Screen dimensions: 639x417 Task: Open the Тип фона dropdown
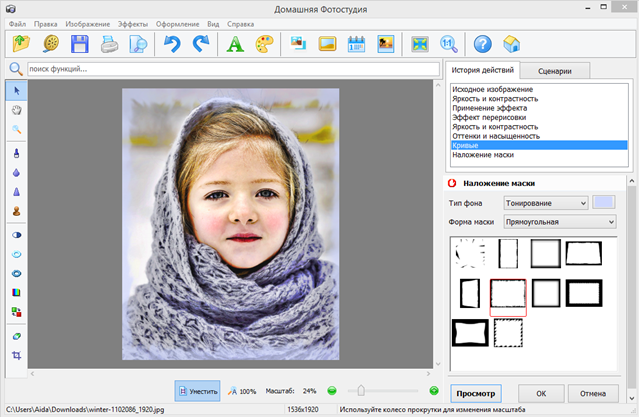pos(546,203)
